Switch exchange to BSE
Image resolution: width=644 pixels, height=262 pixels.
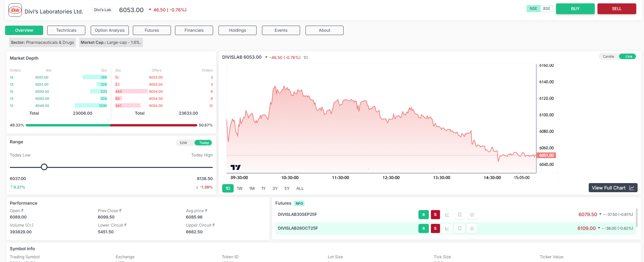click(x=547, y=9)
